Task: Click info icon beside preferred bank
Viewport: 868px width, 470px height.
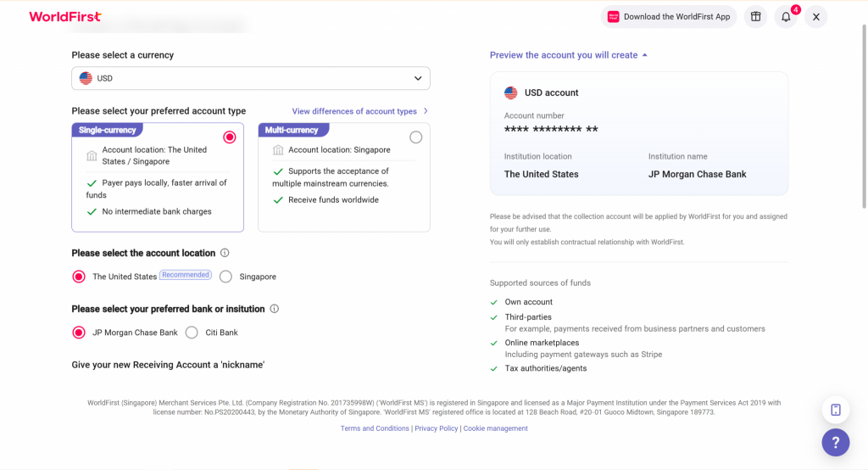Action: 274,309
